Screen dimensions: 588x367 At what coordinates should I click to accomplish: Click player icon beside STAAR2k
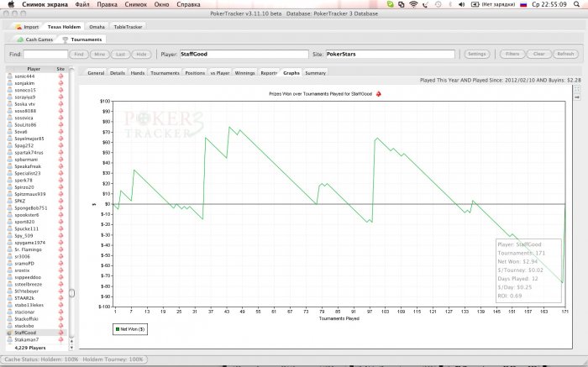tap(10, 298)
